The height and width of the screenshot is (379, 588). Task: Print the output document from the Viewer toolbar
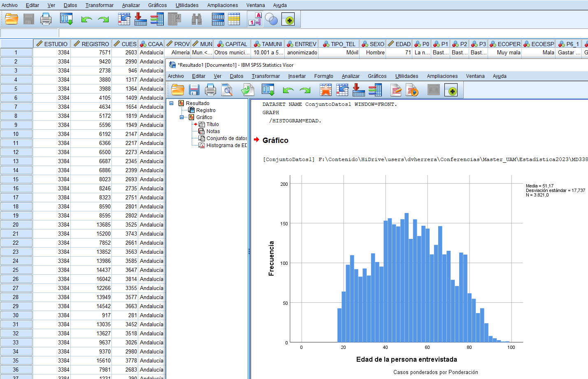pyautogui.click(x=210, y=90)
